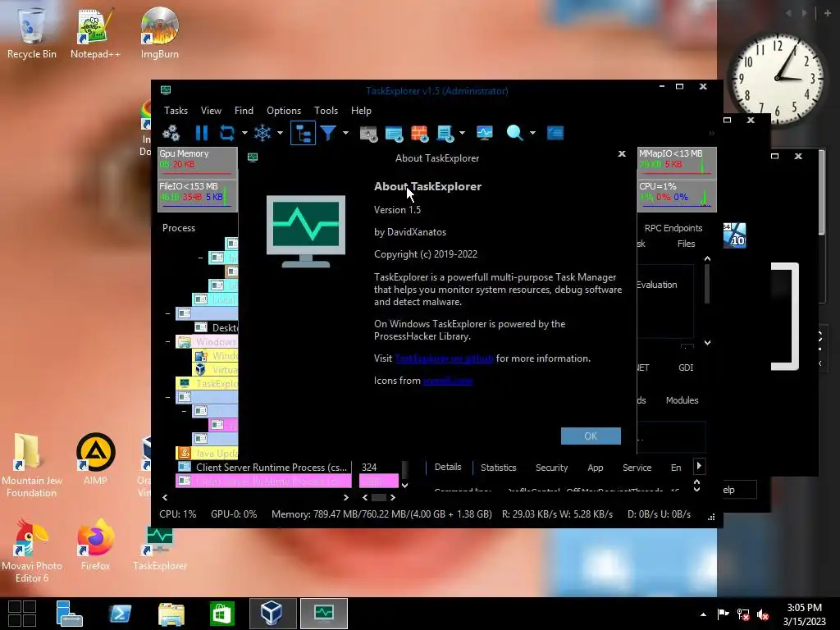Click the CPU=1% graph panel
Screen dimensions: 840x630
coord(677,195)
